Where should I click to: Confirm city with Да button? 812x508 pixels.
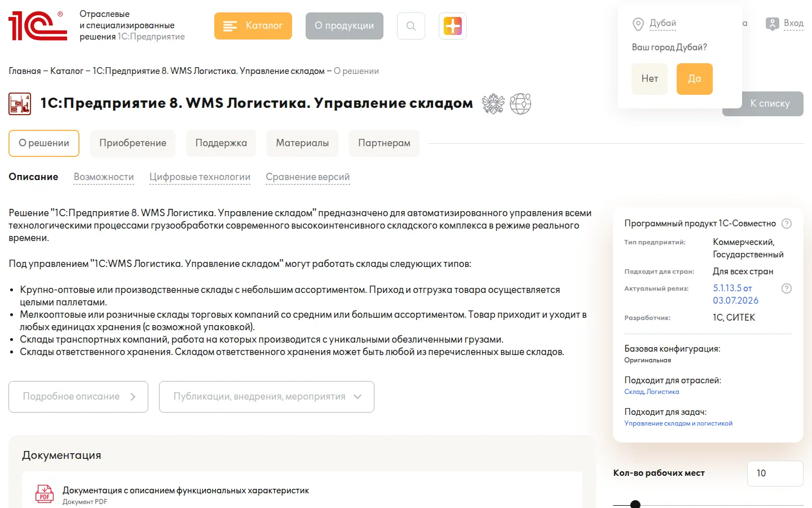[695, 78]
